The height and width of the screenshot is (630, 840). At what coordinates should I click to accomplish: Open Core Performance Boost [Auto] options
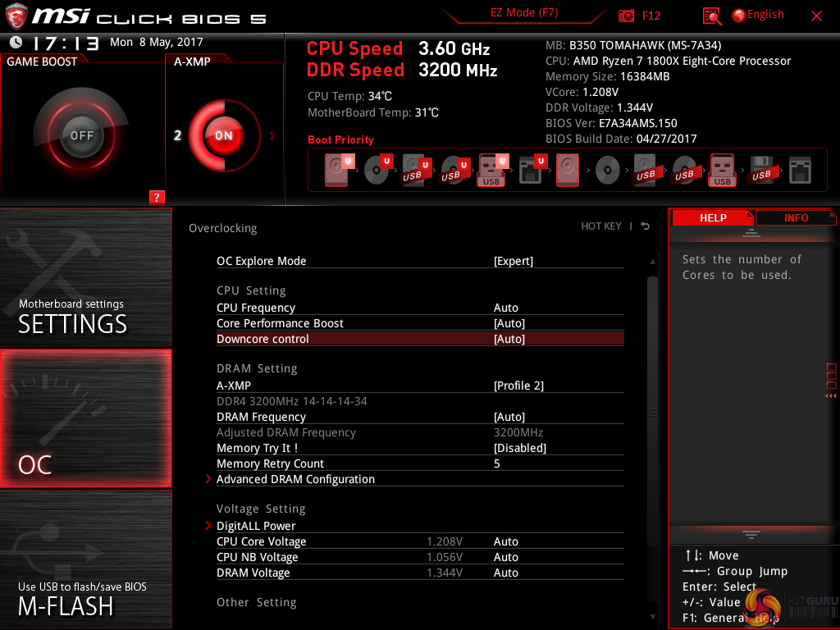[420, 323]
